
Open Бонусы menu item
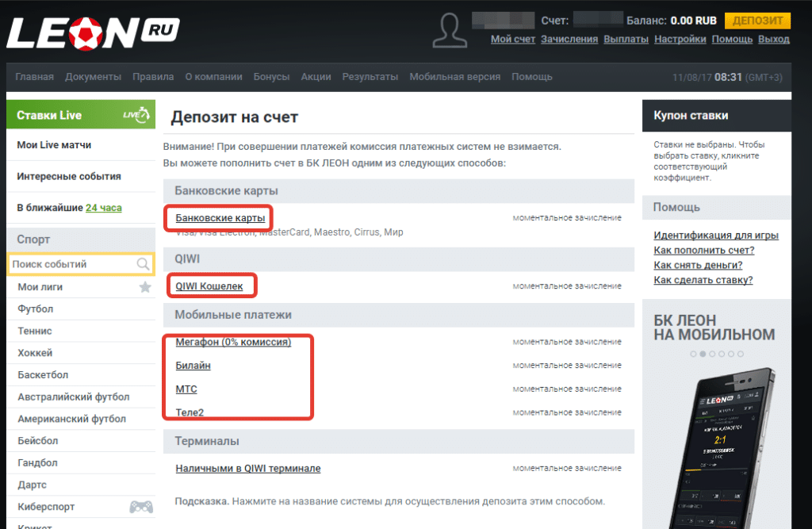click(x=271, y=77)
